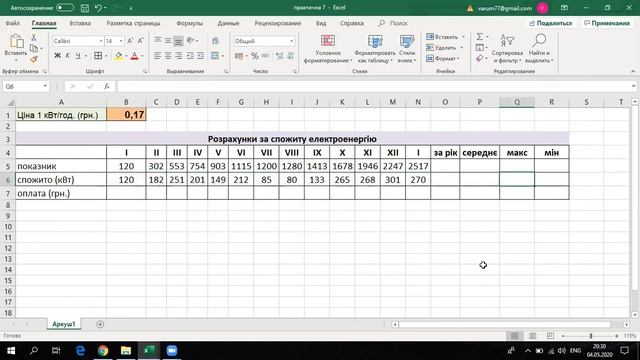Image resolution: width=640 pixels, height=360 pixels.
Task: Select cell B1 with value 0,17
Action: pyautogui.click(x=126, y=115)
